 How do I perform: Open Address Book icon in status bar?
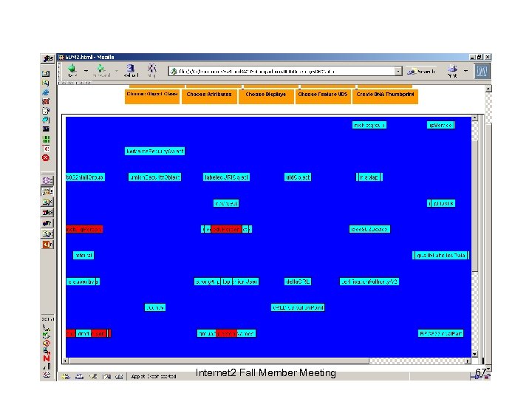point(106,377)
